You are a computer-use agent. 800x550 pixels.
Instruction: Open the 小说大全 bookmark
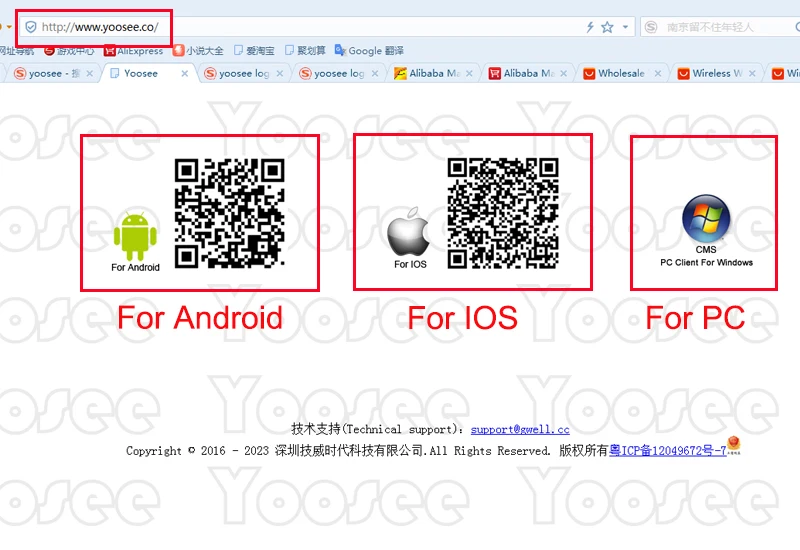pyautogui.click(x=198, y=51)
